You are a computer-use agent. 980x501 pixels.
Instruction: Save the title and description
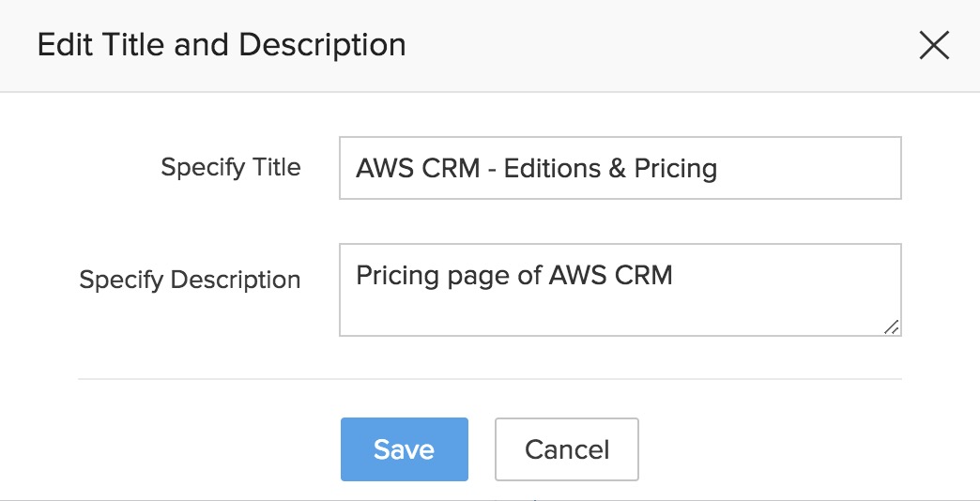click(x=404, y=449)
